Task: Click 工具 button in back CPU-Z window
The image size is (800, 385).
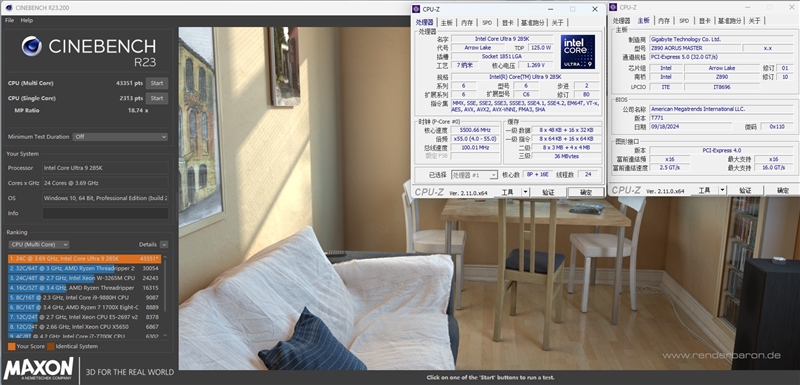Action: [x=705, y=190]
